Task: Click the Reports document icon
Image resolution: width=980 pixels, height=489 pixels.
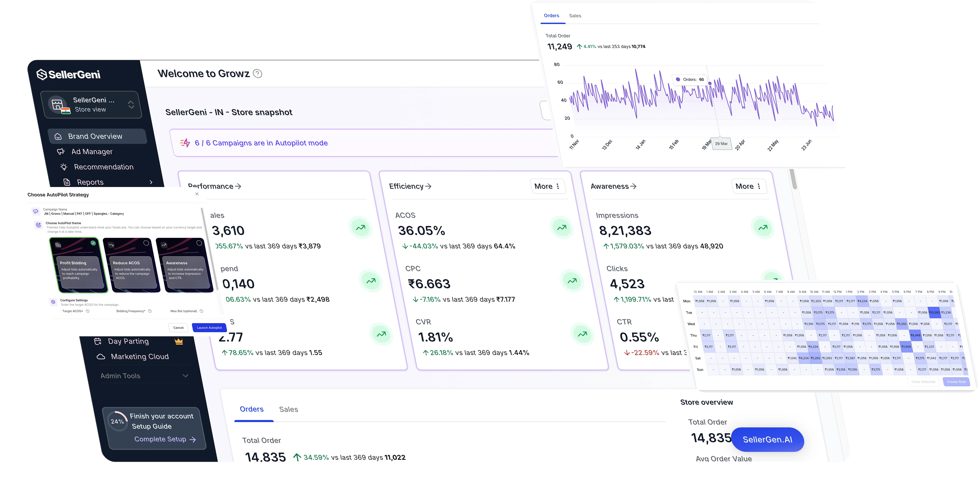Action: pos(67,182)
